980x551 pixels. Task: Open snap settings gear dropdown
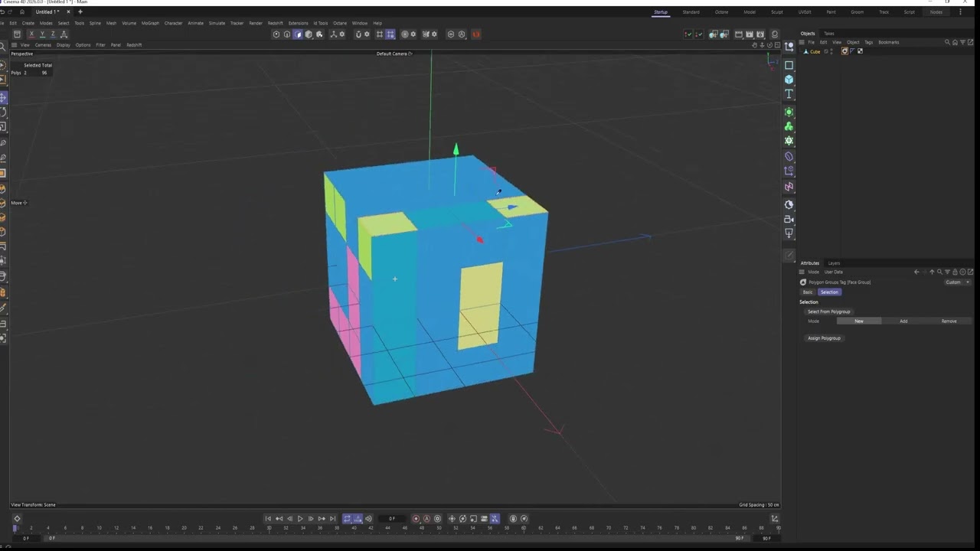(367, 34)
